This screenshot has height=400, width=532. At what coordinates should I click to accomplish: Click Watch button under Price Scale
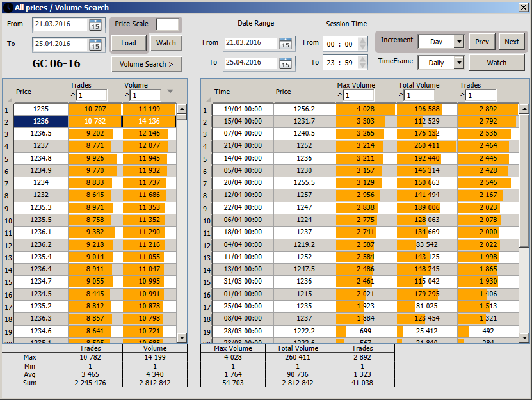[x=166, y=44]
